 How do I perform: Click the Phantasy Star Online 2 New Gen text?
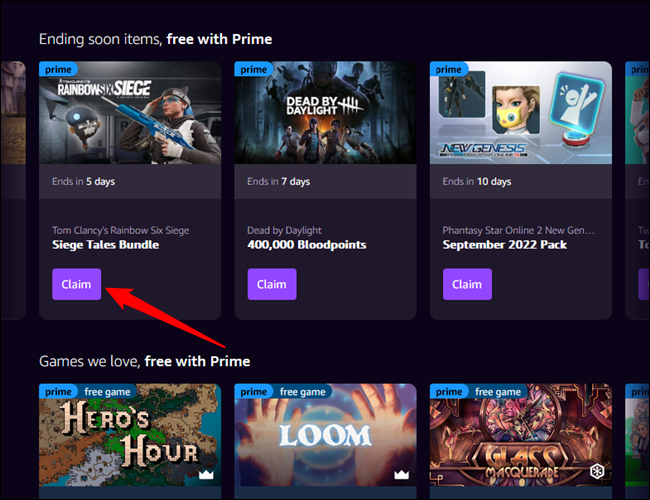click(x=518, y=231)
